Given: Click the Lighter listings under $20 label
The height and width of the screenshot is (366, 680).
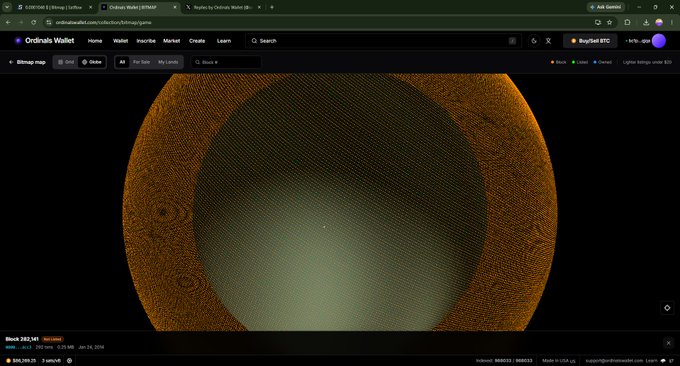Looking at the screenshot, I should pos(647,62).
